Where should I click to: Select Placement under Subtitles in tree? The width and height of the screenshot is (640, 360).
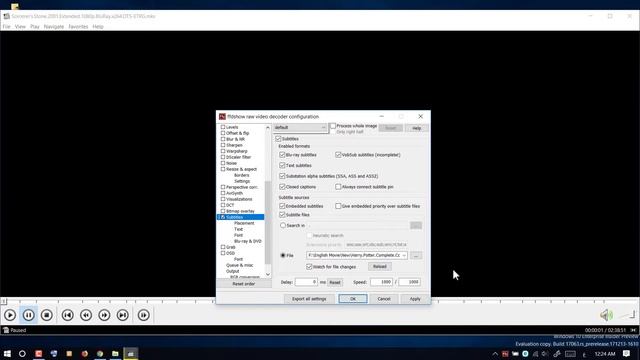(244, 223)
